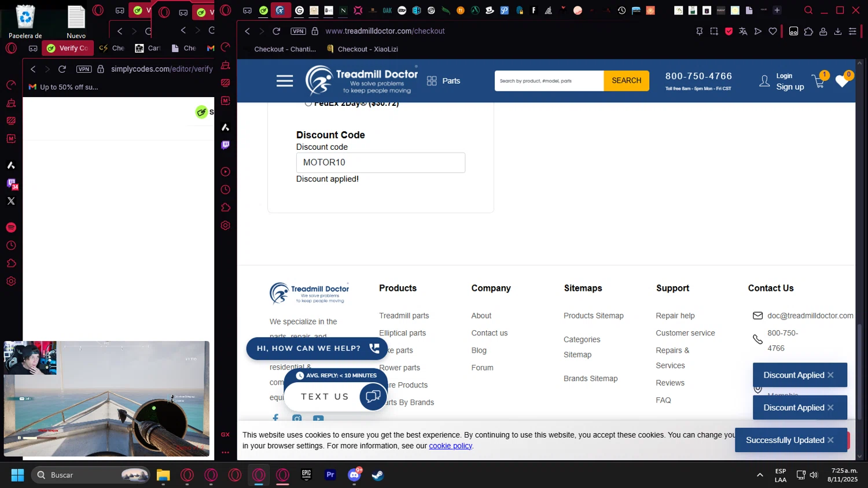Open sidebar settings gear in front window
868x488 pixels.
click(226, 225)
